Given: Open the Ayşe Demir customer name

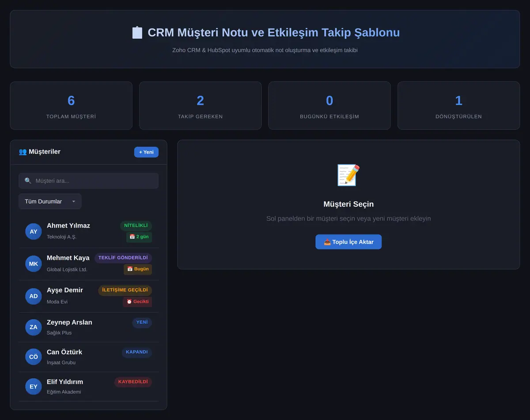Looking at the screenshot, I should [x=65, y=290].
